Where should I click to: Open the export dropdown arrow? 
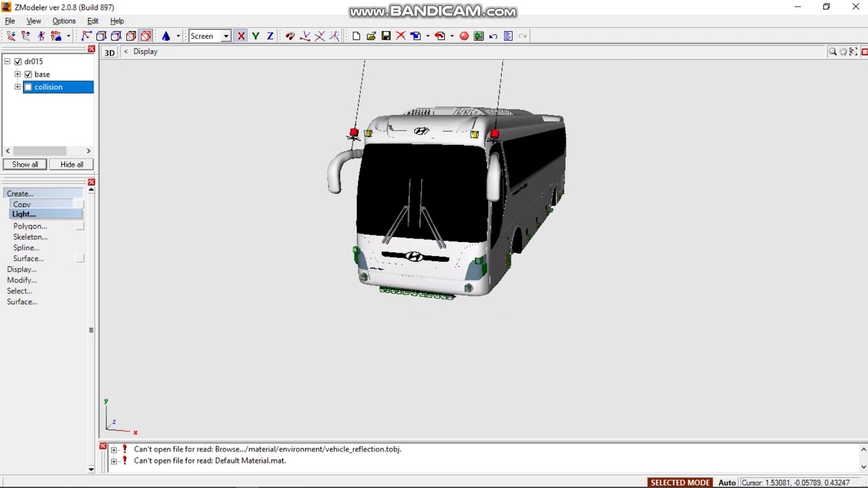pos(452,36)
